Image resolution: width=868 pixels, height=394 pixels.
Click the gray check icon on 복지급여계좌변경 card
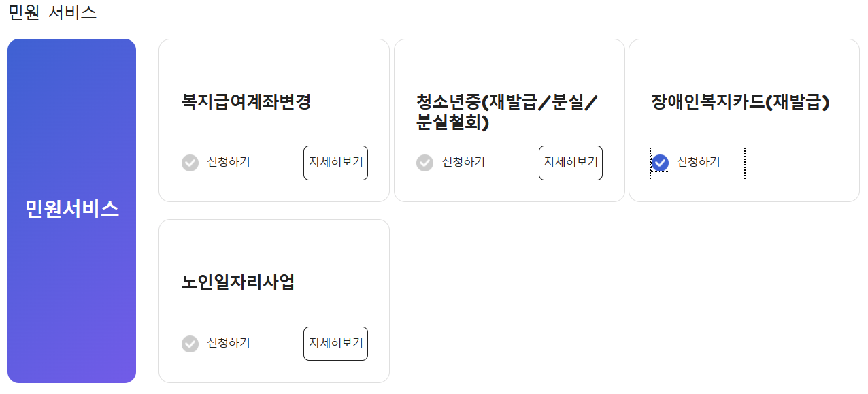click(x=190, y=163)
